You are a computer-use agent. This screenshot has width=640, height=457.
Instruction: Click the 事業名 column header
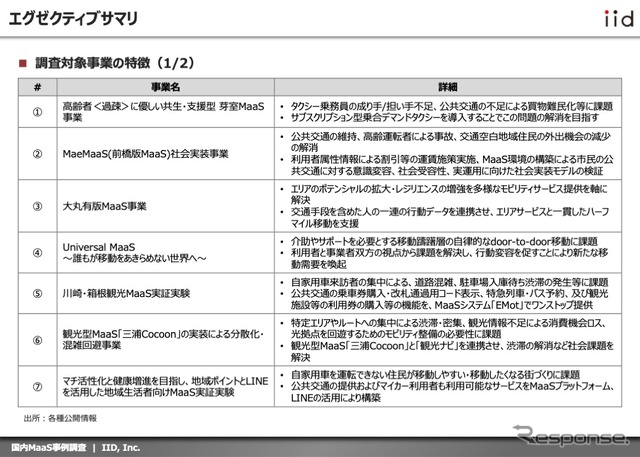166,87
